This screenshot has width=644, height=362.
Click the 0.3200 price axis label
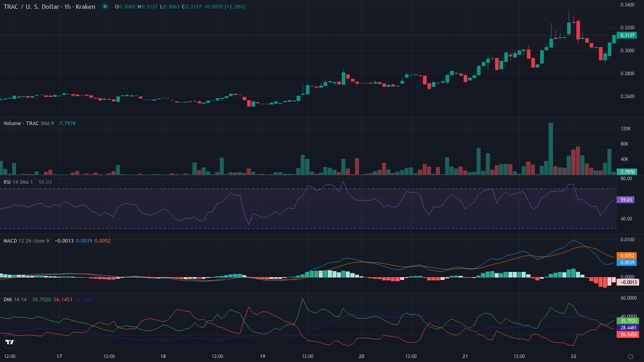coord(627,27)
